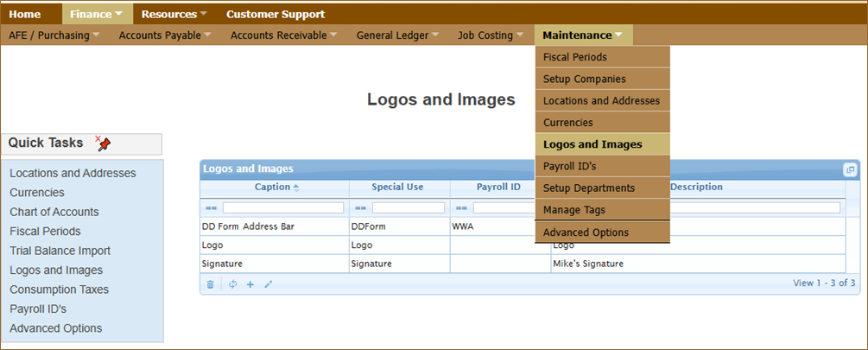
Task: Open Chart of Accounts quick task
Action: (54, 212)
